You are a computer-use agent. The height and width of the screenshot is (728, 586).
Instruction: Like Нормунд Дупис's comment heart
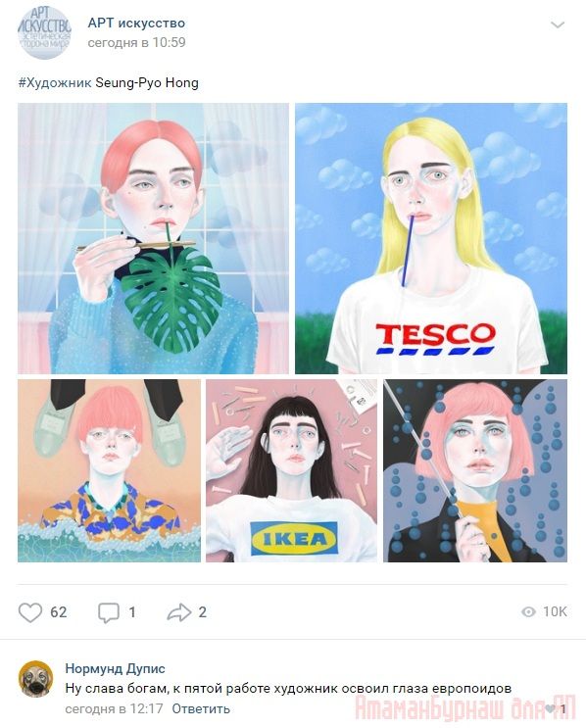tap(550, 708)
